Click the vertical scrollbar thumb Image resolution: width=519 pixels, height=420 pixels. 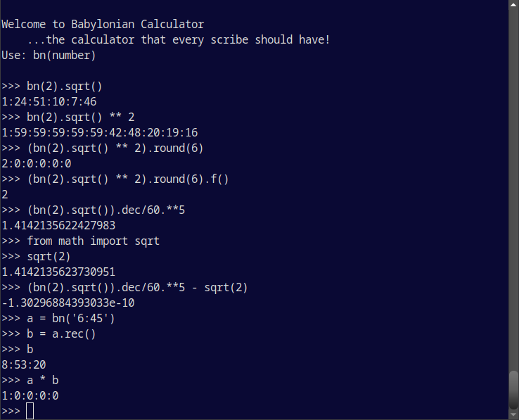click(x=513, y=390)
